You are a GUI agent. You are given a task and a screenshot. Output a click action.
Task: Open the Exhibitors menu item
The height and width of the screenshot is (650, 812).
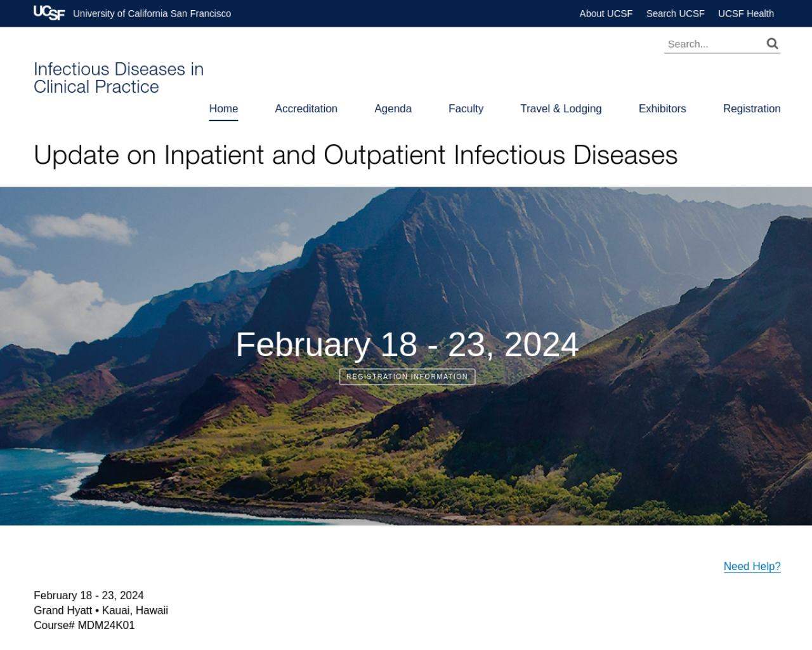pyautogui.click(x=662, y=109)
